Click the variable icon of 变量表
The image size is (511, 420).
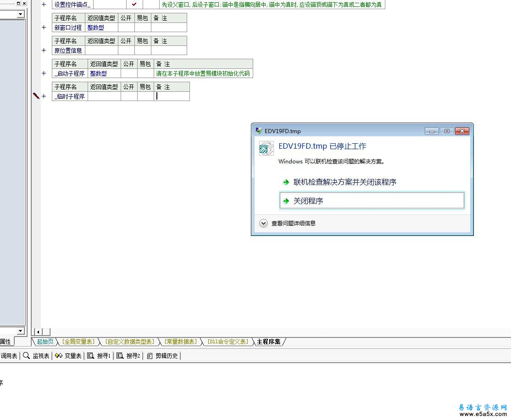click(59, 356)
